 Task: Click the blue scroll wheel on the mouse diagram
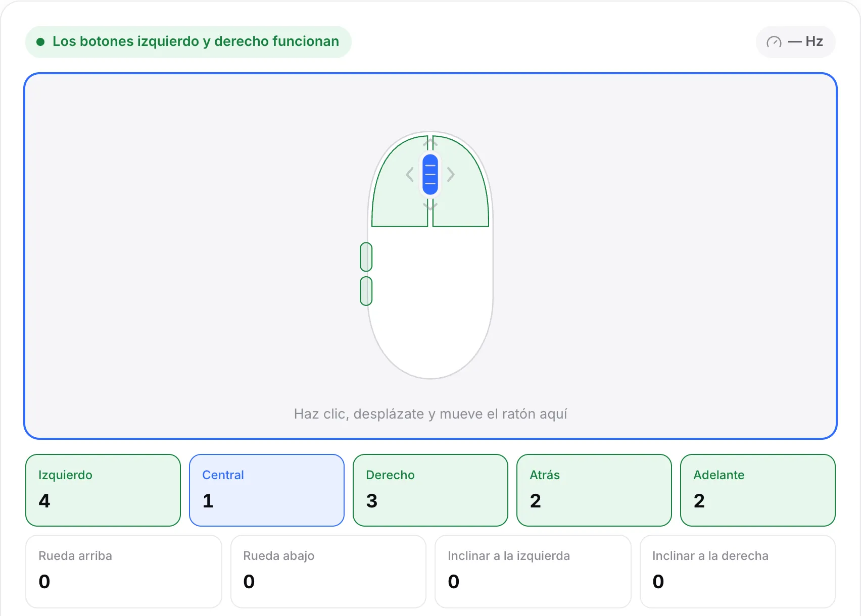[x=430, y=175]
